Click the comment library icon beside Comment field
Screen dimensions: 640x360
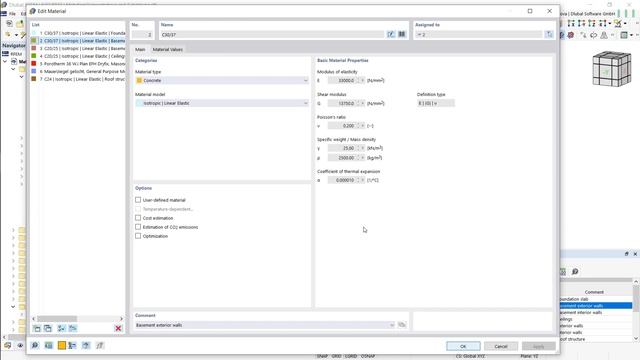pyautogui.click(x=402, y=325)
